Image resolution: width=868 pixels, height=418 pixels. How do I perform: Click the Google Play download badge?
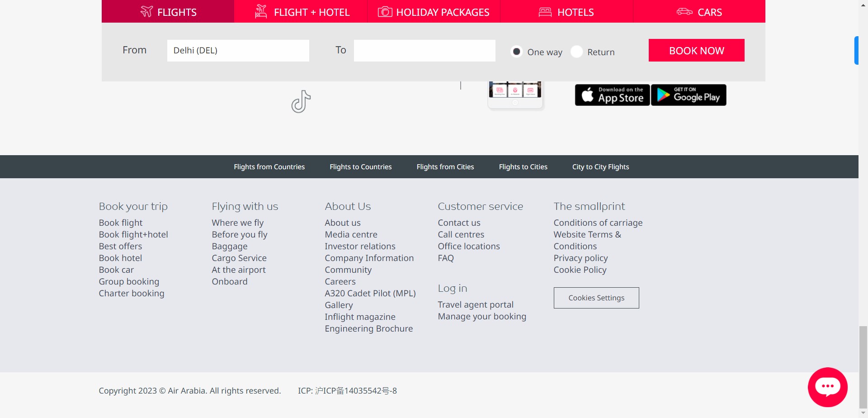click(689, 95)
